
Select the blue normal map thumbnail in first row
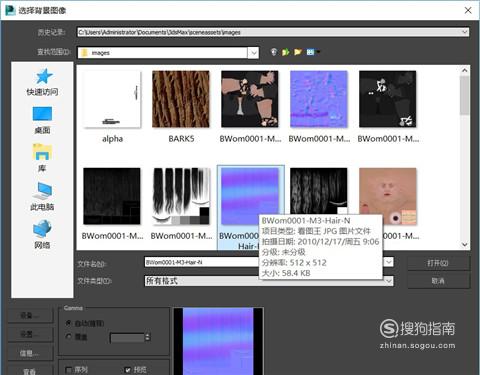click(319, 99)
